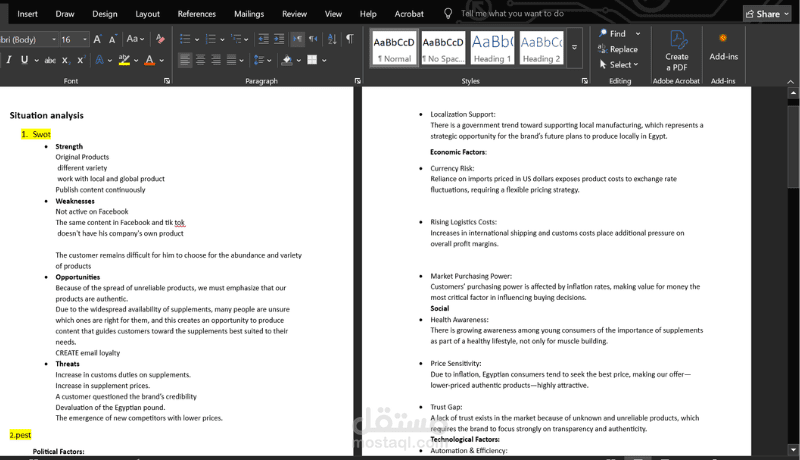Expand the Styles gallery arrow
The width and height of the screenshot is (800, 460).
click(574, 47)
